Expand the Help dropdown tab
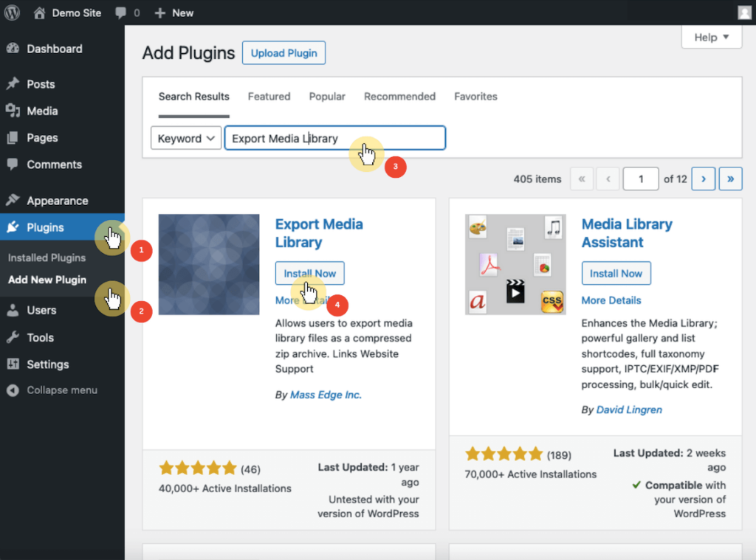 [x=711, y=37]
